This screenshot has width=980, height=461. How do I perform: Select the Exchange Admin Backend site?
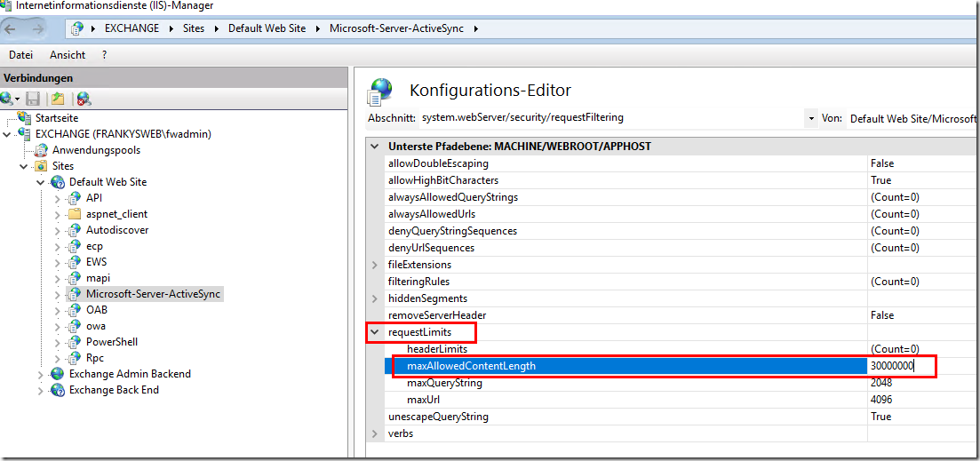130,374
